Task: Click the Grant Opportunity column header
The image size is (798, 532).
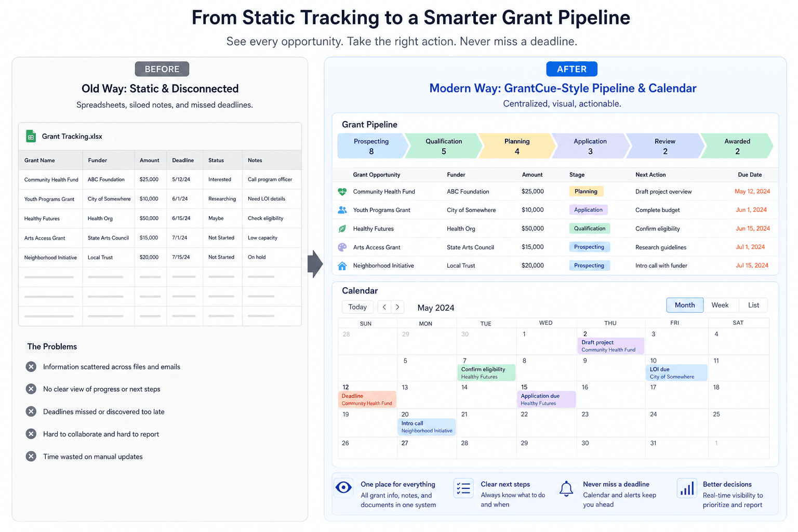Action: (x=377, y=175)
